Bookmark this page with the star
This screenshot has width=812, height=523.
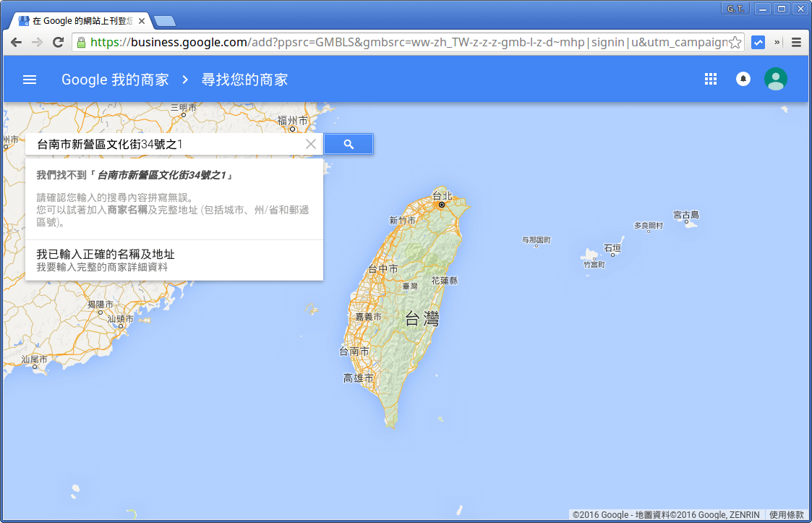735,43
